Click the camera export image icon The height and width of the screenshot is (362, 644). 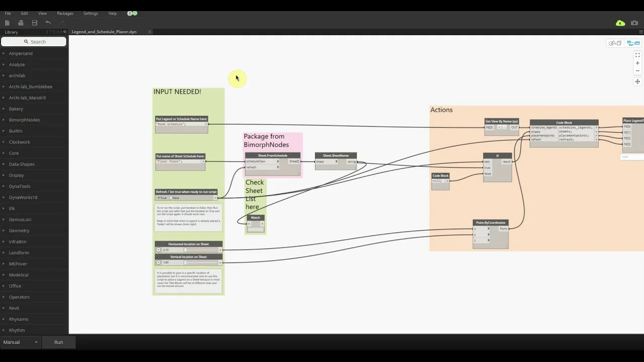tap(634, 23)
